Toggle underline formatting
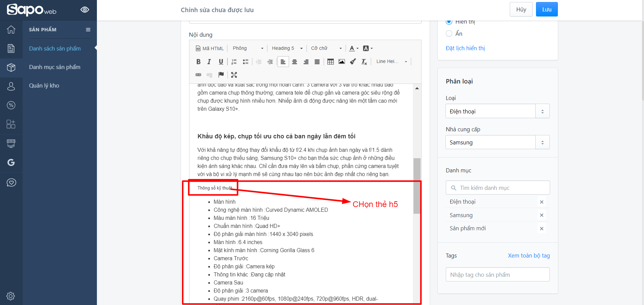This screenshot has height=305, width=644. (221, 62)
